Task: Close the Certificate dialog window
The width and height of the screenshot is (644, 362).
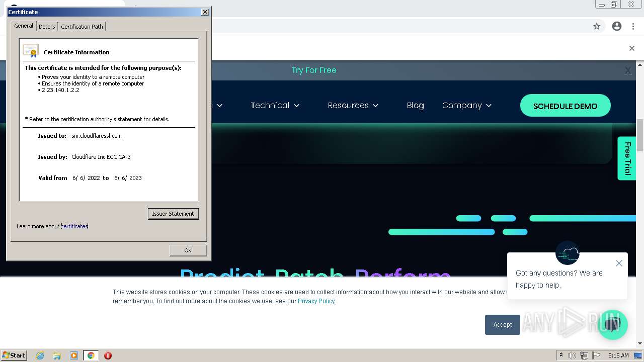Action: tap(205, 12)
